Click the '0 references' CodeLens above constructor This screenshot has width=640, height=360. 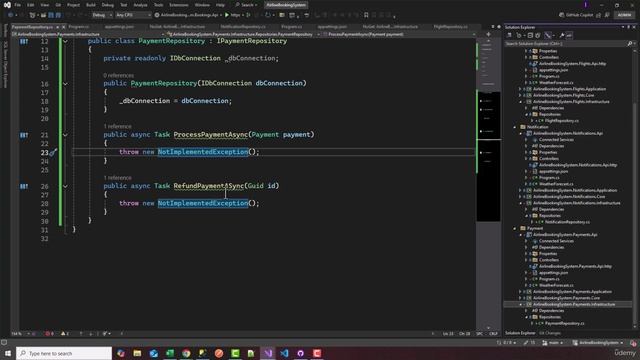[118, 76]
